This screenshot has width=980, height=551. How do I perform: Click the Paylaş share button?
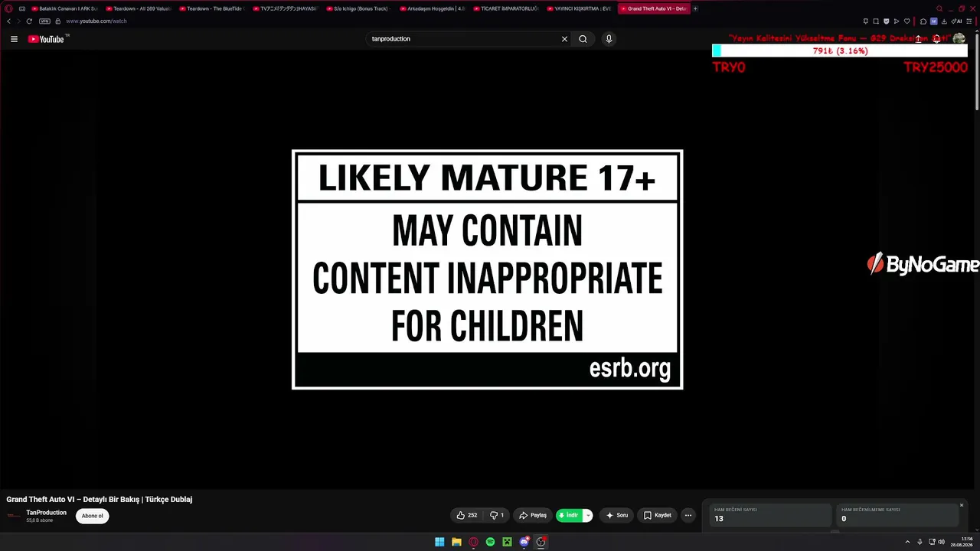point(533,516)
